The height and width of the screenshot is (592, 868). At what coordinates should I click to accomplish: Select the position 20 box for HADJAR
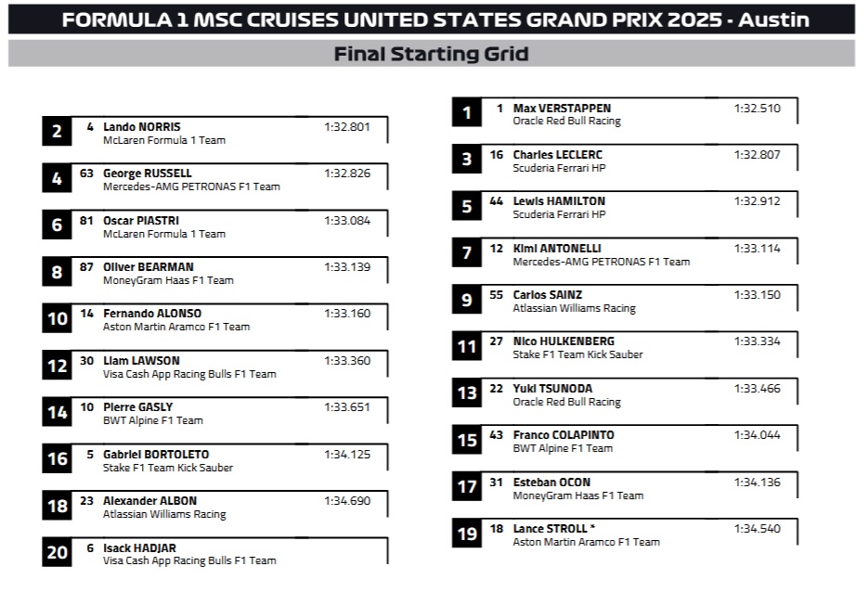pyautogui.click(x=58, y=552)
